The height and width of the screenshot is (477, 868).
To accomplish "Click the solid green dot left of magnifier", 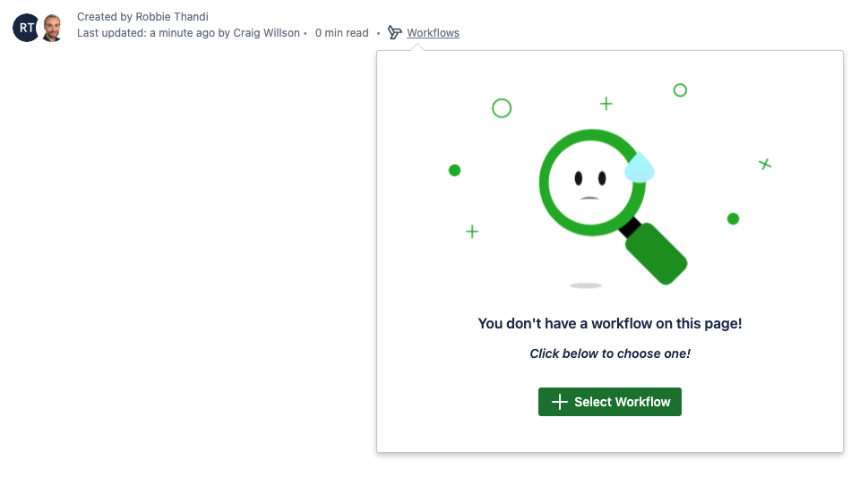I will (x=454, y=170).
